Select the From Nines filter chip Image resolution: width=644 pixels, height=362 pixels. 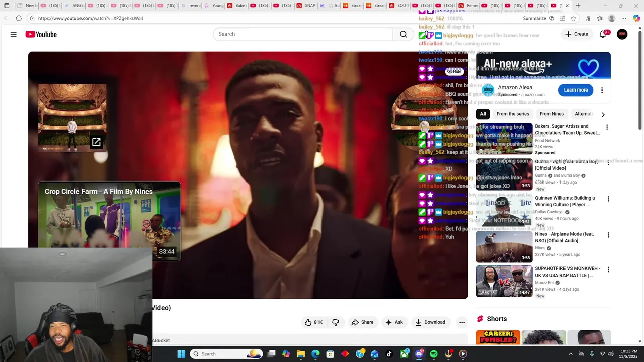[552, 114]
